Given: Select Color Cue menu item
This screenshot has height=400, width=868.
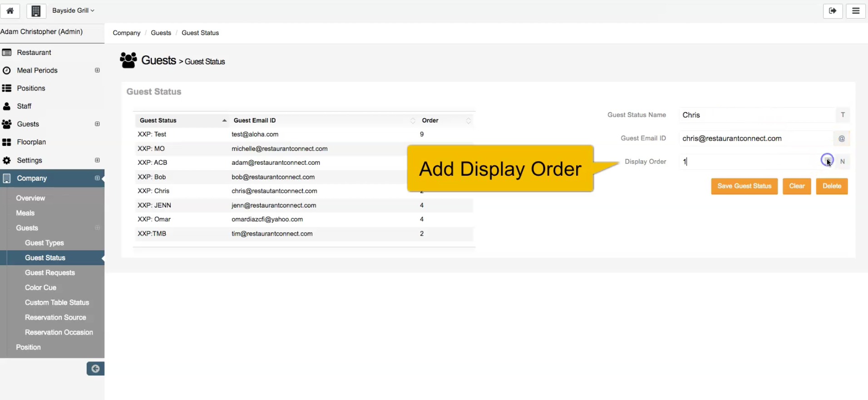Looking at the screenshot, I should (40, 287).
